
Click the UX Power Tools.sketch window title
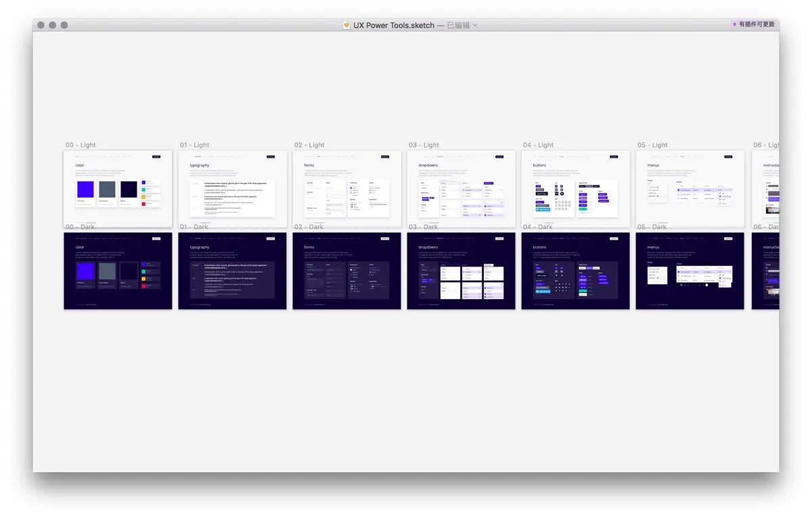pos(394,25)
